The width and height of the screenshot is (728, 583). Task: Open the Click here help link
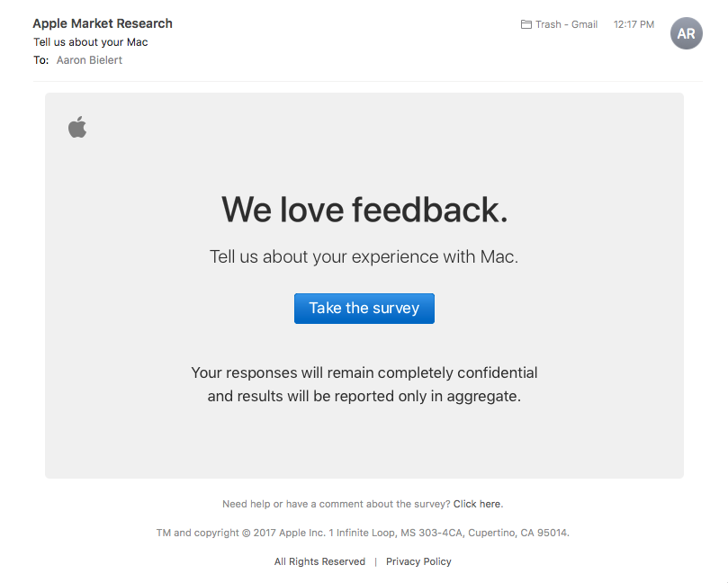tap(478, 504)
